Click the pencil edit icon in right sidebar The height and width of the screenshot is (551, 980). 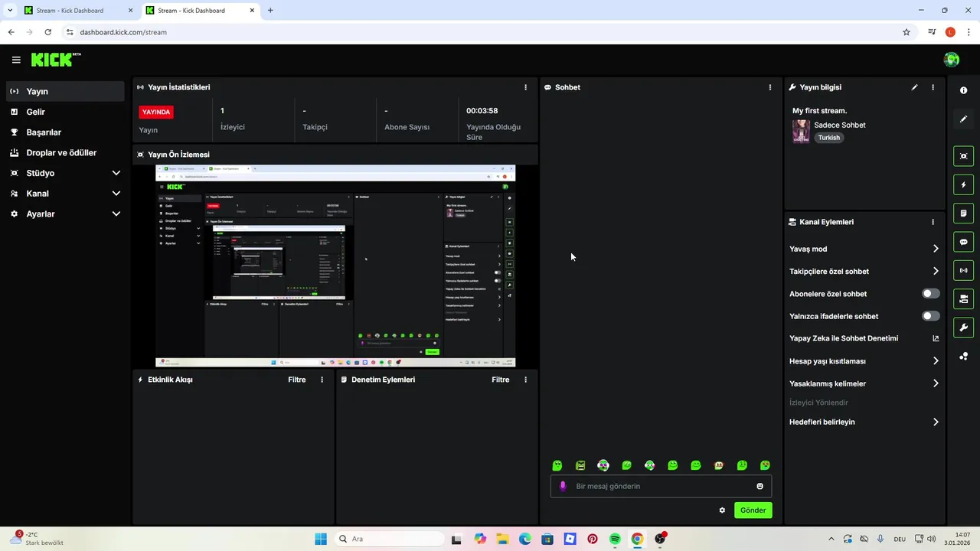(964, 119)
